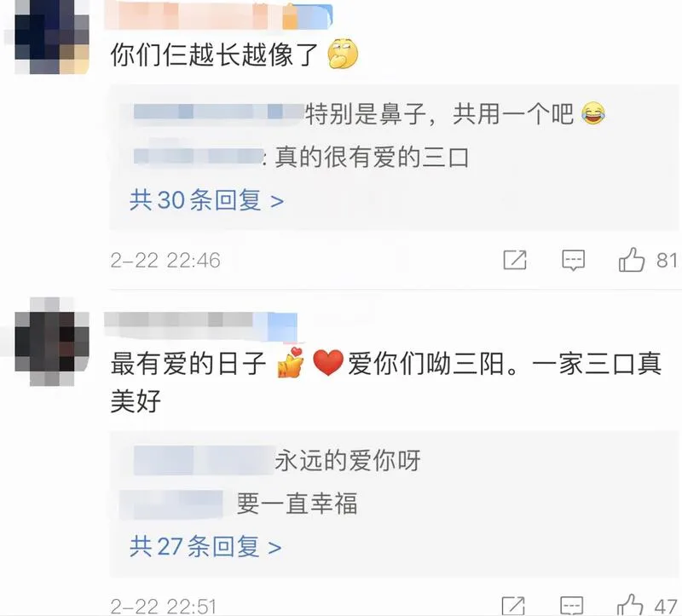
Task: Share the 22:51 comment via forward icon
Action: coord(513,606)
